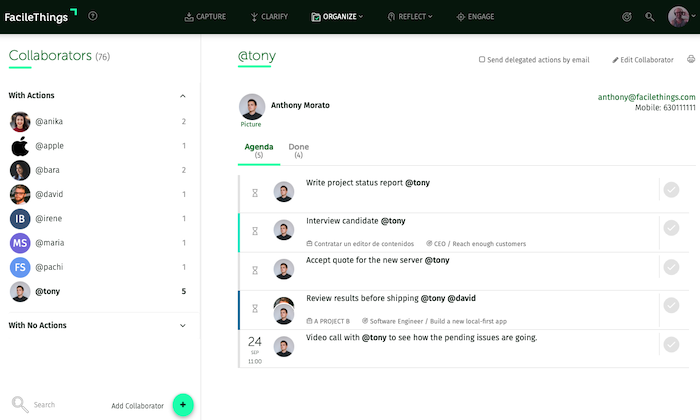Open Interview candidate action text
Image resolution: width=700 pixels, height=420 pixels.
point(356,221)
